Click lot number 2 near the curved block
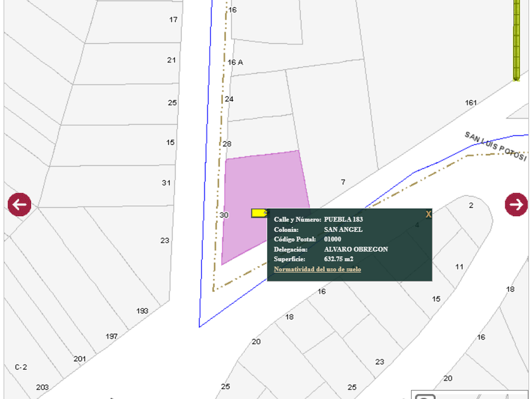 coord(471,205)
